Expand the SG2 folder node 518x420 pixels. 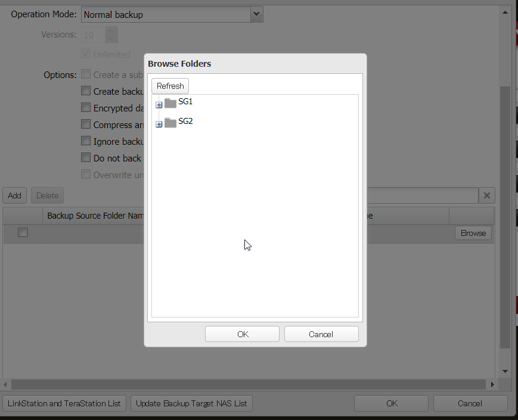click(159, 124)
